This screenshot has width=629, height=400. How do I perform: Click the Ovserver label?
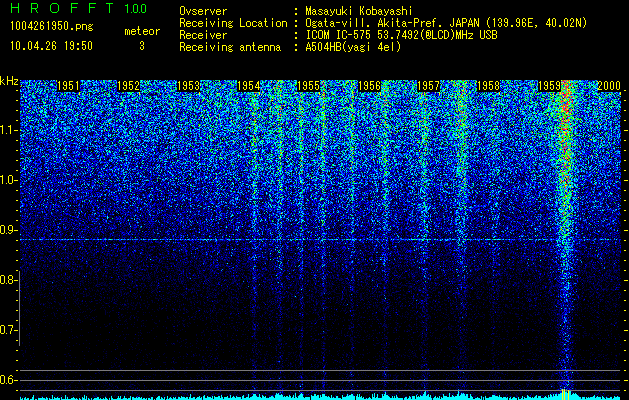[x=203, y=11]
